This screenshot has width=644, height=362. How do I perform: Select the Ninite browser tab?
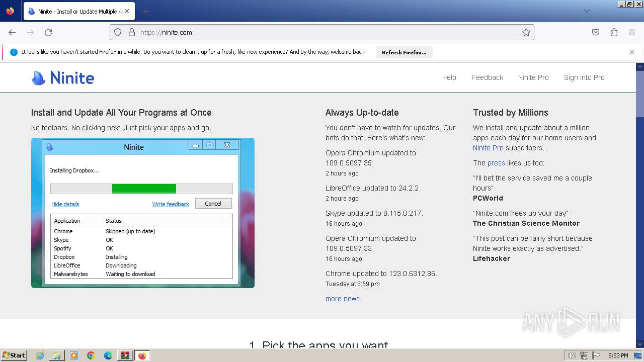[x=78, y=11]
